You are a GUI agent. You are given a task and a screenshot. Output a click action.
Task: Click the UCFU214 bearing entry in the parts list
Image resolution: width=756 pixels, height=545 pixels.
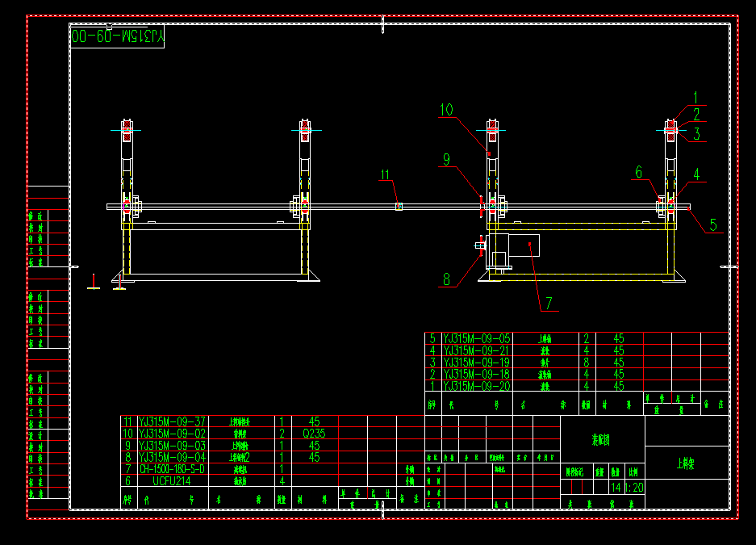point(172,480)
